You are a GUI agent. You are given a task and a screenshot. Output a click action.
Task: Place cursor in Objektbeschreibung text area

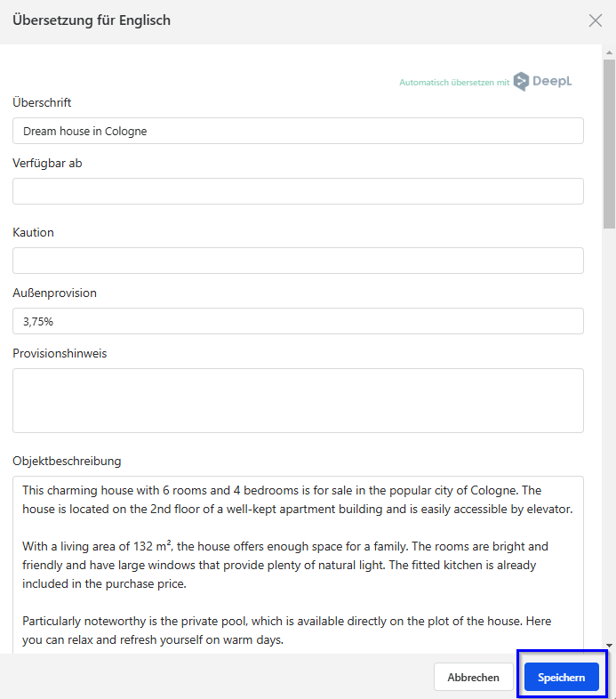298,565
